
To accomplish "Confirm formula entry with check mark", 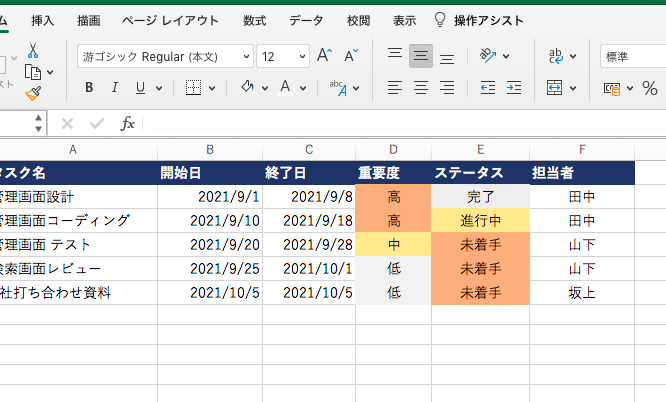I will 97,124.
